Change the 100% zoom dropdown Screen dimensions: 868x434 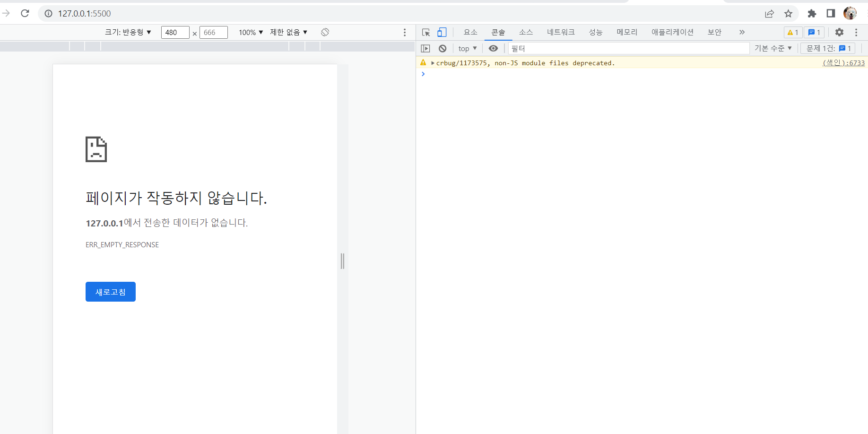tap(251, 32)
